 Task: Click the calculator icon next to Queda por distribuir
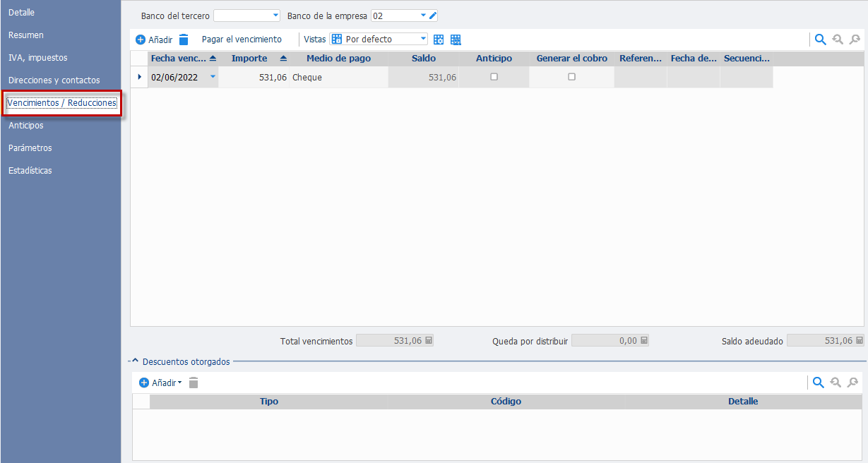(643, 340)
